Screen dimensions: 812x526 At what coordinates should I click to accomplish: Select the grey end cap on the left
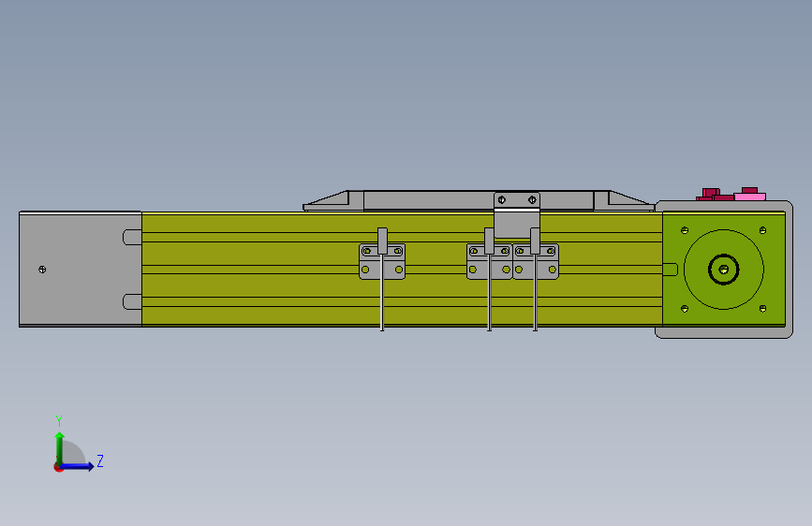[81, 270]
